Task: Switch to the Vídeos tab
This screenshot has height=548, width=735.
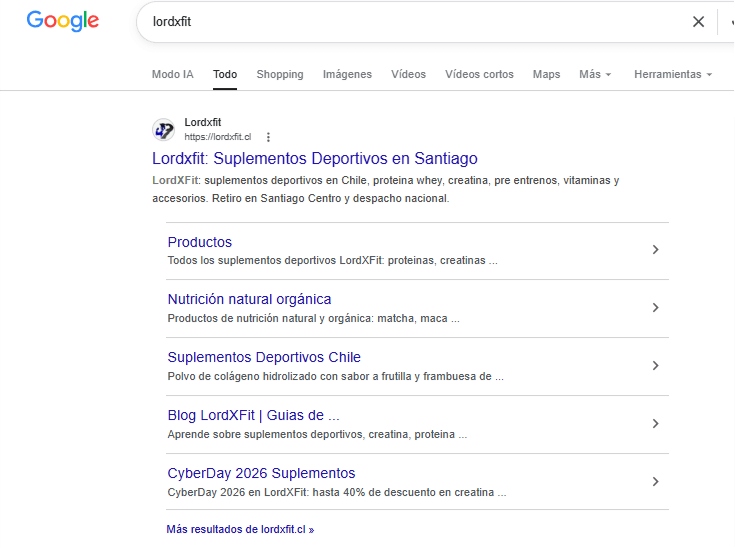Action: pos(408,74)
